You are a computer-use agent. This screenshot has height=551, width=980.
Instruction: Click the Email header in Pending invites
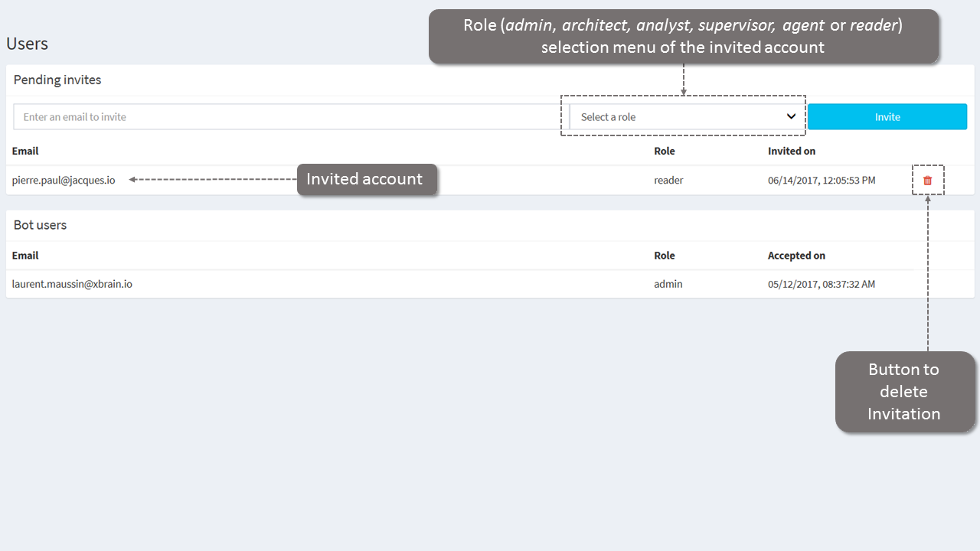tap(25, 151)
